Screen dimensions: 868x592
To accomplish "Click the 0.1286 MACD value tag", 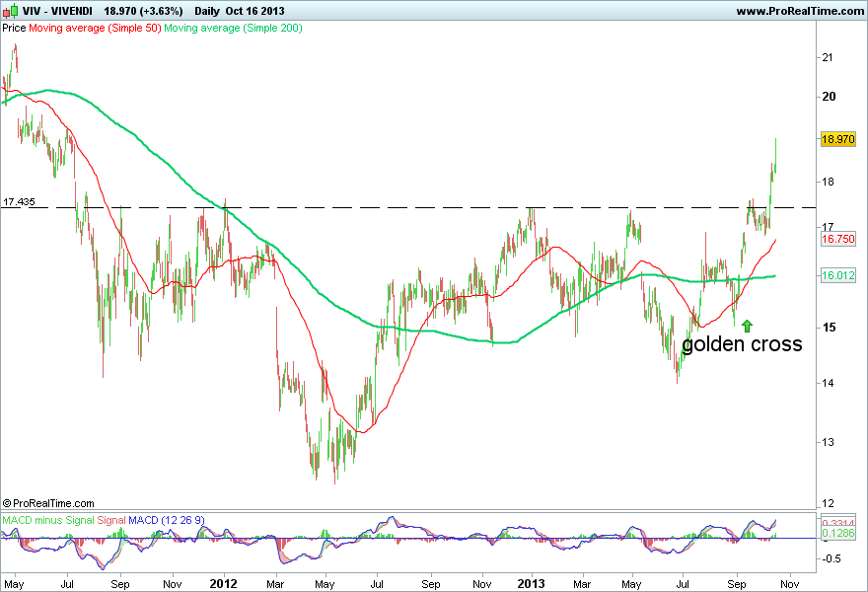I will (838, 533).
